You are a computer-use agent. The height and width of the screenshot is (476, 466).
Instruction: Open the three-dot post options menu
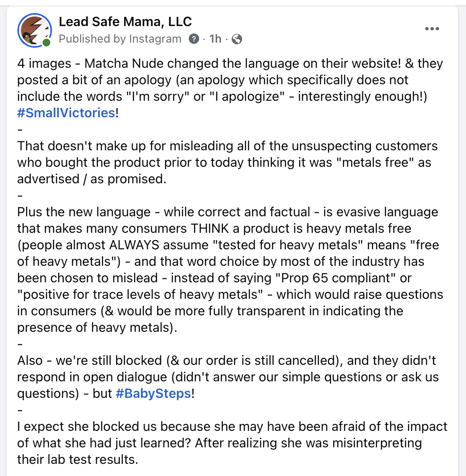432,29
